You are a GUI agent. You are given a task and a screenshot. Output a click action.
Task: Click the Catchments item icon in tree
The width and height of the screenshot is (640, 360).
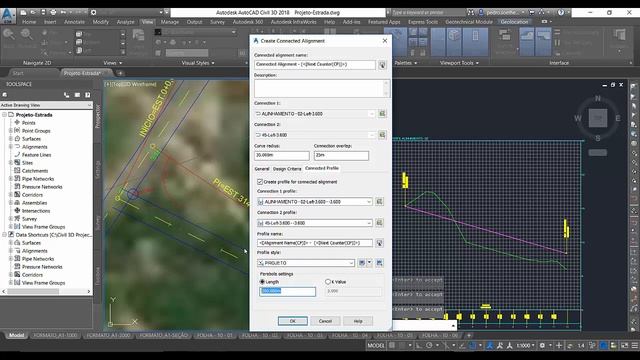point(17,171)
